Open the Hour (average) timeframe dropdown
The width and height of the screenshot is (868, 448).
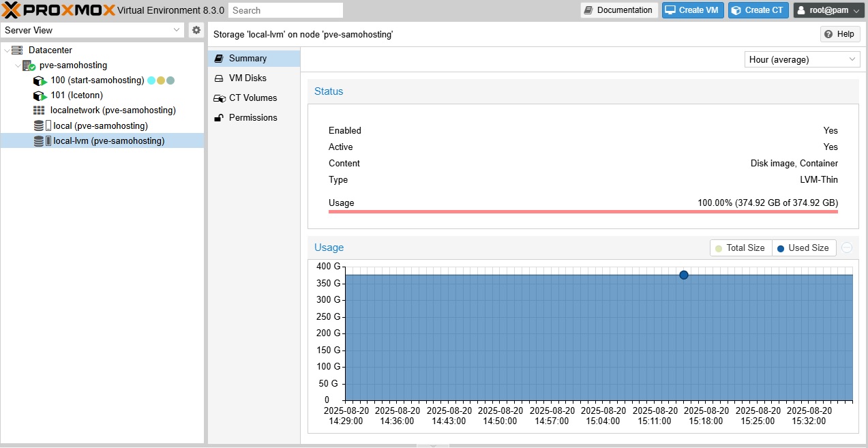(802, 59)
